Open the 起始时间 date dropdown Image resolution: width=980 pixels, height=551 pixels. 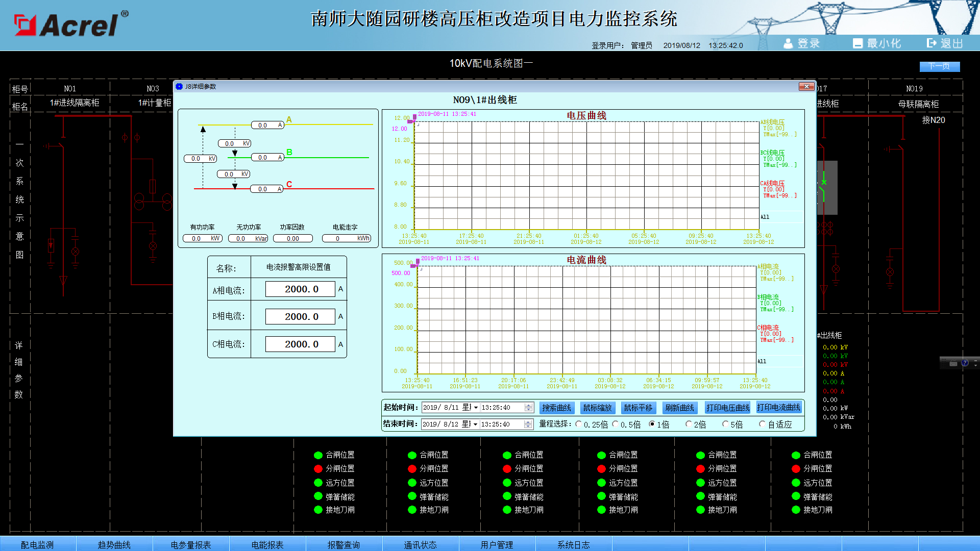(476, 408)
